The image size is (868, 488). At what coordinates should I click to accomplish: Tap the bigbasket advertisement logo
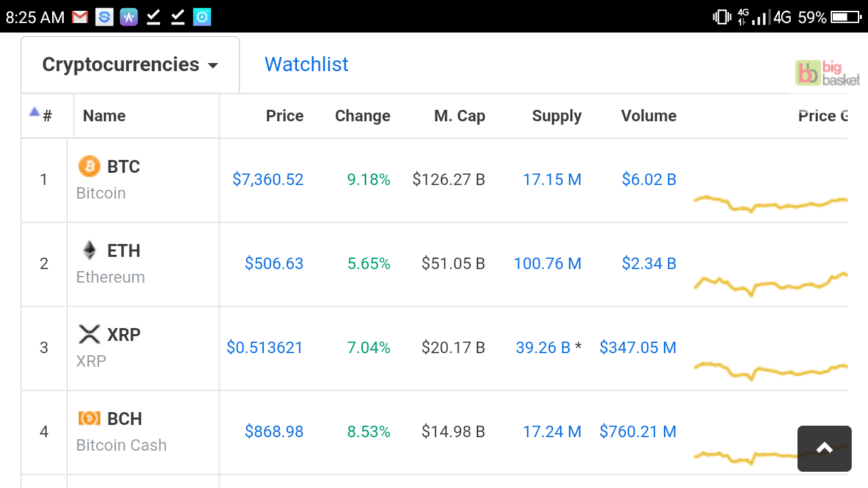tap(827, 73)
